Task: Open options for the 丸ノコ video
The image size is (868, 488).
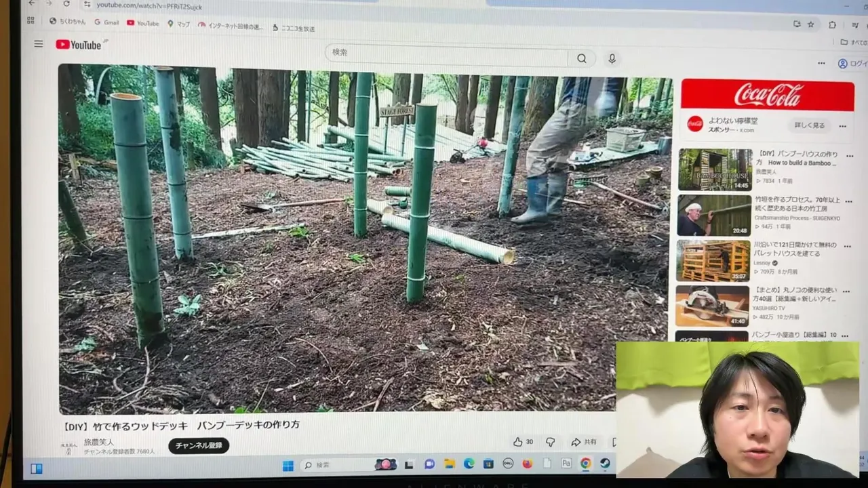Action: [x=846, y=292]
